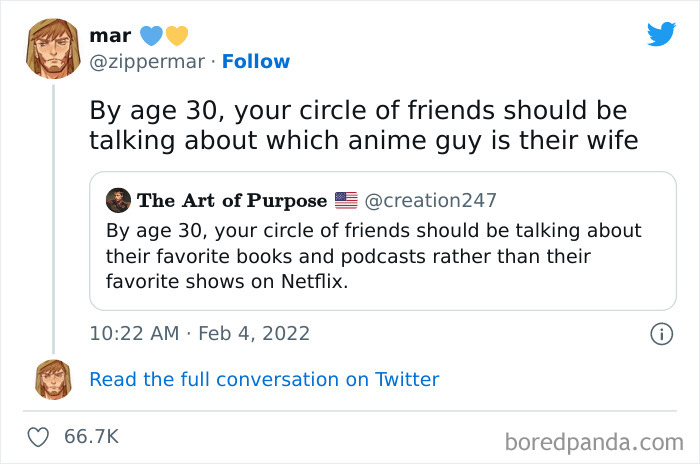This screenshot has width=700, height=464.
Task: Click the 66.7K likes count
Action: [91, 436]
